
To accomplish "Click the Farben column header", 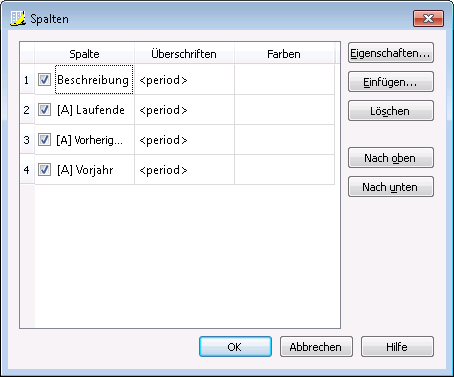I will pyautogui.click(x=284, y=54).
